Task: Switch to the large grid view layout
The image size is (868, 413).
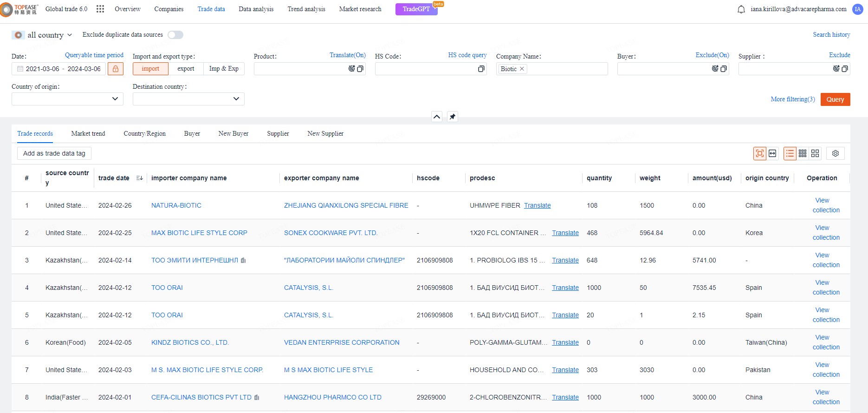Action: (x=815, y=153)
